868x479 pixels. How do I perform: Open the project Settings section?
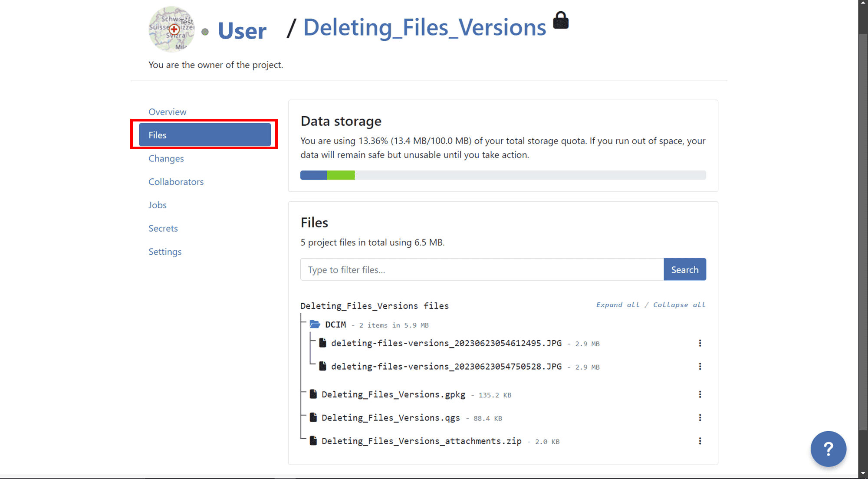coord(165,252)
